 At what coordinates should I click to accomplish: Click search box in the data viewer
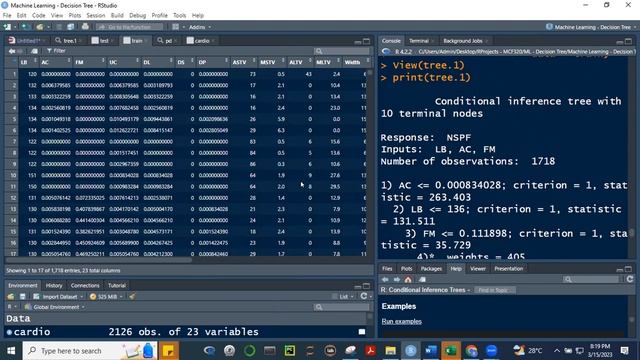pyautogui.click(x=342, y=51)
